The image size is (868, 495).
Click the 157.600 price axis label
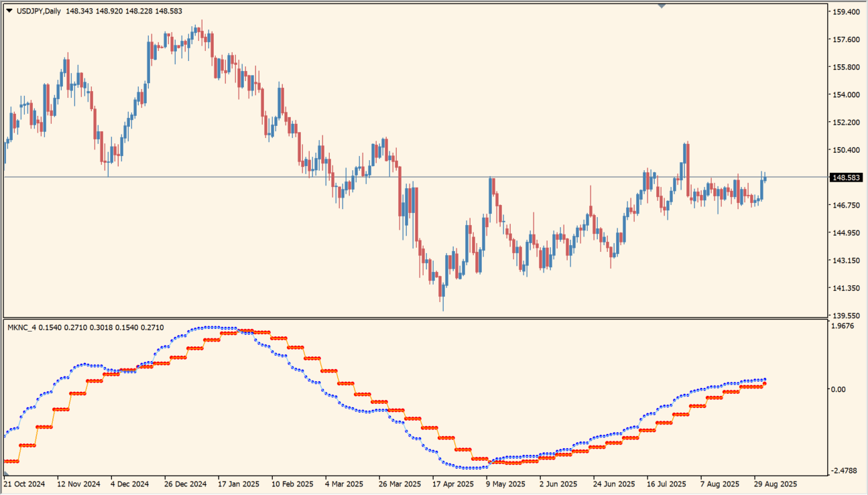coord(846,40)
